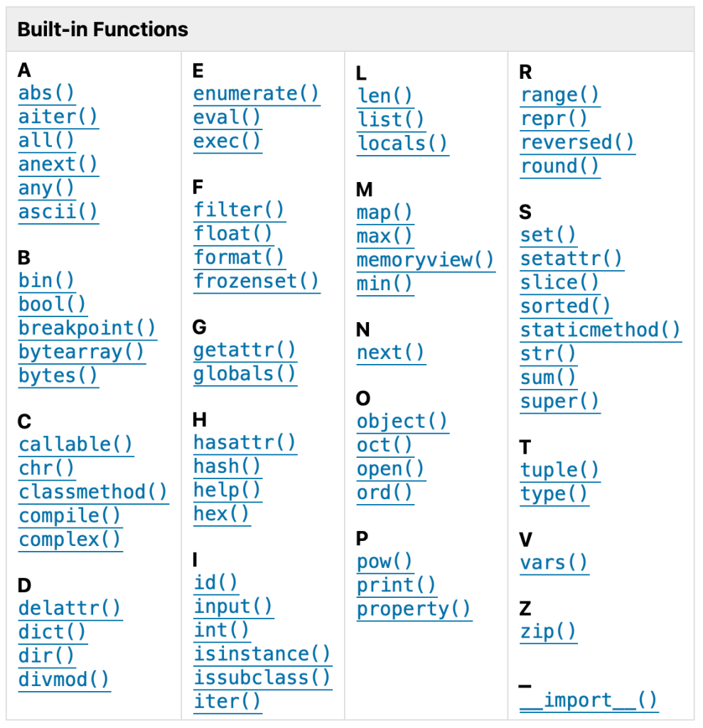Select the isinstance() link
The image size is (703, 728).
[262, 654]
